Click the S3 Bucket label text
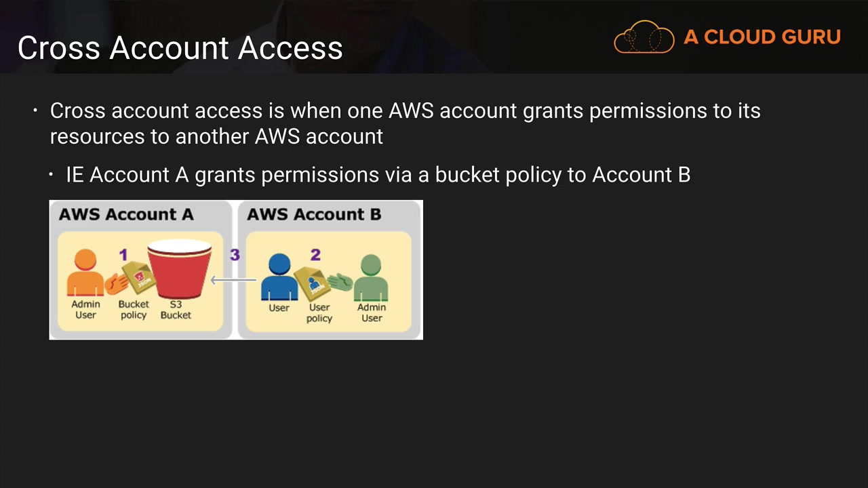This screenshot has height=488, width=868. pos(176,310)
